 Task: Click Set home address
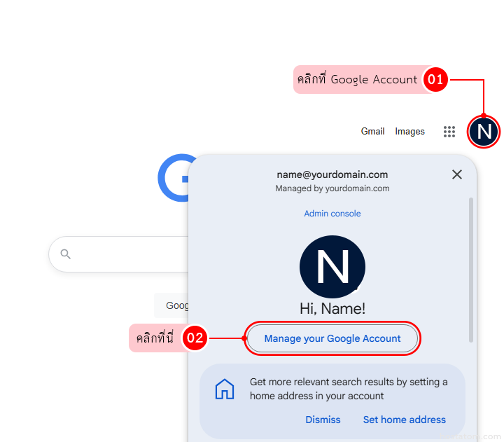click(405, 420)
